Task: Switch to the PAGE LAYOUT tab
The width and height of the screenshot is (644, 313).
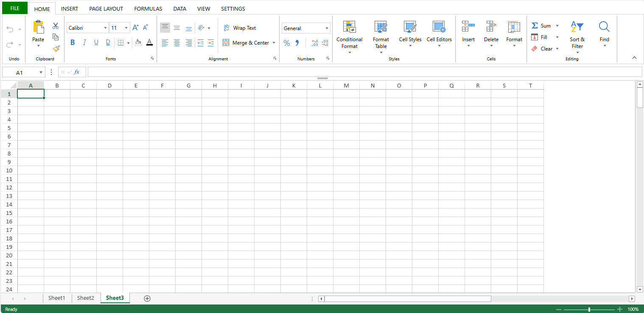Action: click(x=106, y=8)
